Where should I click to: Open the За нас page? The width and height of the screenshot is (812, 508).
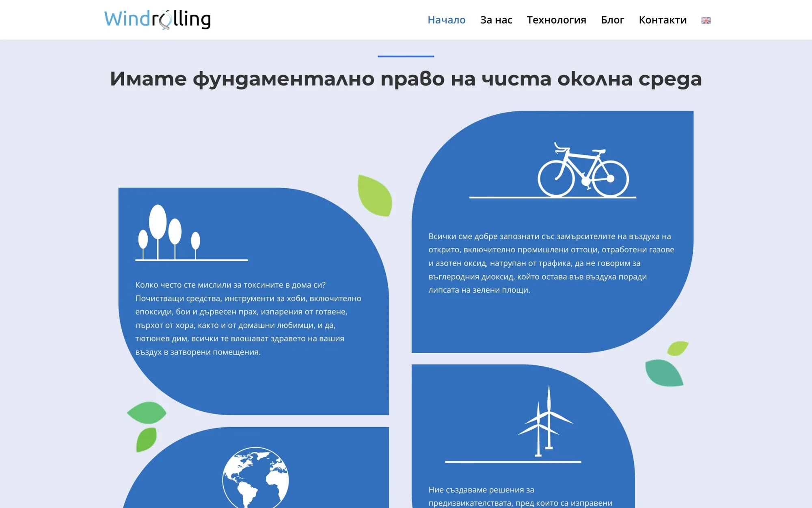point(496,20)
